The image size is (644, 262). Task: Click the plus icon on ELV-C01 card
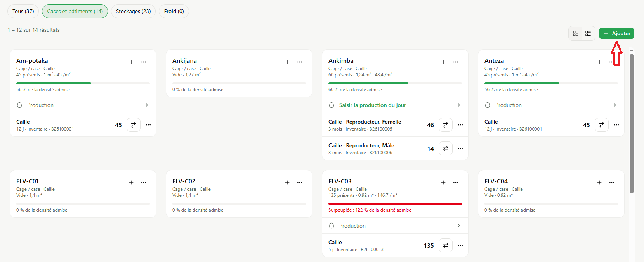click(131, 183)
